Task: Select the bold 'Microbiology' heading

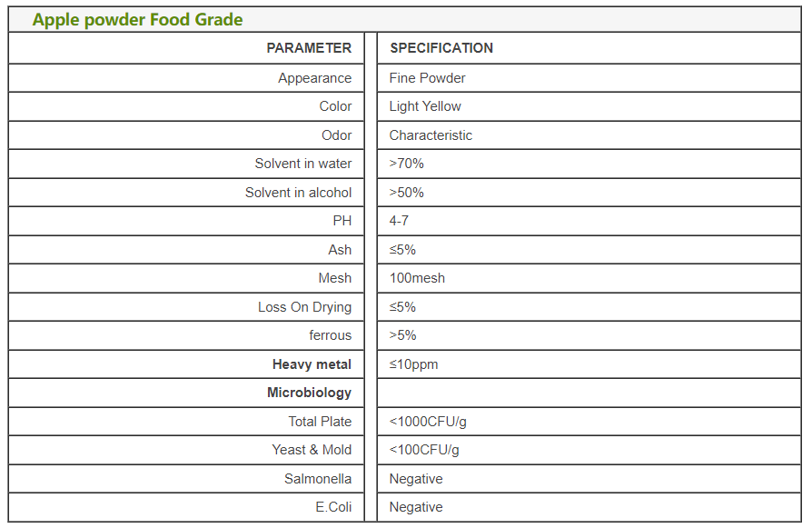Action: [x=309, y=393]
